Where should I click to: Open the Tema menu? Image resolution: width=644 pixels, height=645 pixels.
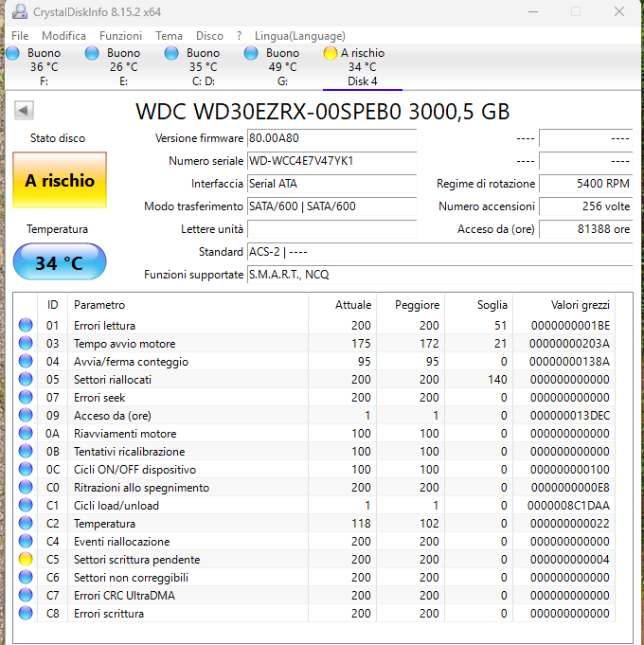[x=169, y=36]
